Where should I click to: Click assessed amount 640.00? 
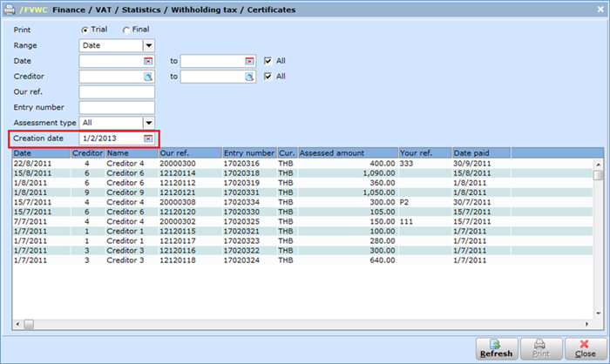click(382, 260)
